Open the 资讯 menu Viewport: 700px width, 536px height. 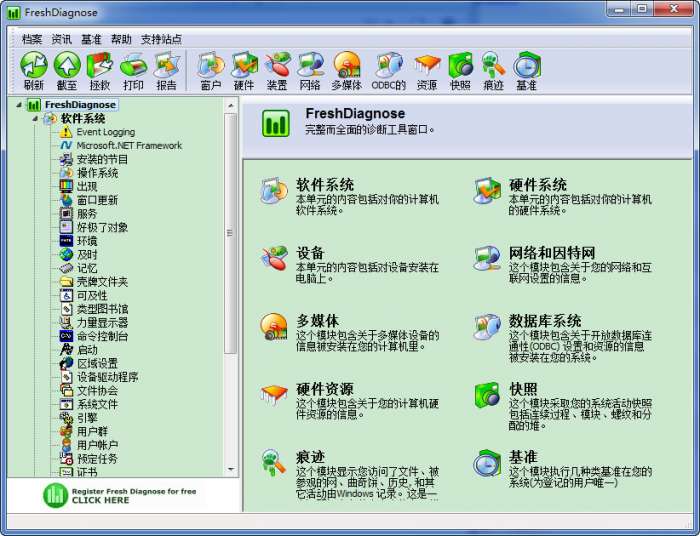point(61,39)
